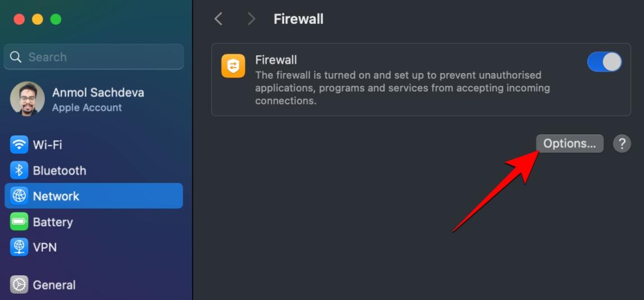
Task: Go back with the left chevron
Action: click(x=219, y=19)
